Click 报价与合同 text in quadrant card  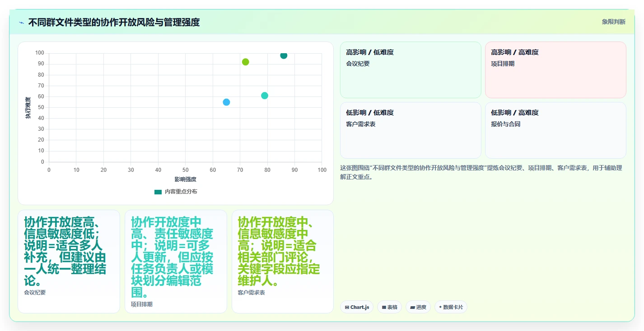pyautogui.click(x=506, y=124)
